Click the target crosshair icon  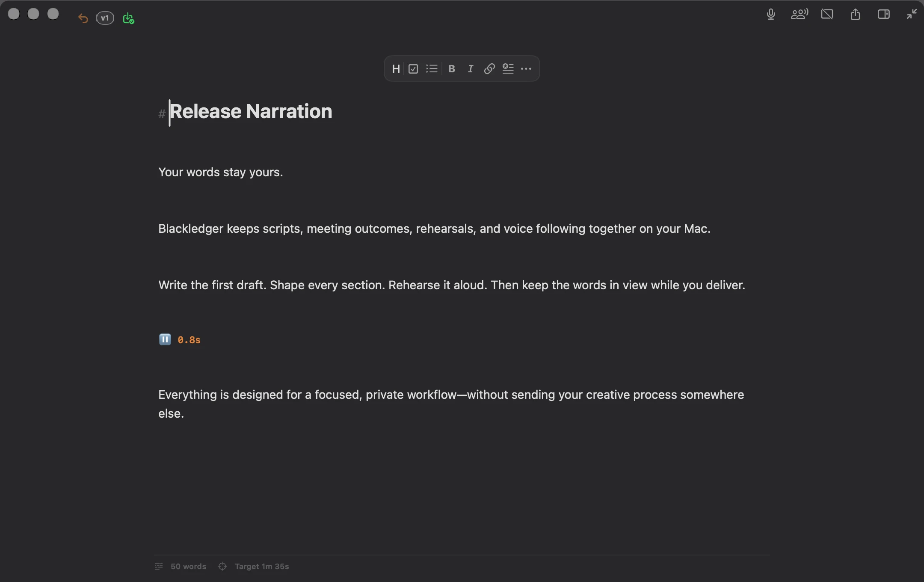[222, 567]
